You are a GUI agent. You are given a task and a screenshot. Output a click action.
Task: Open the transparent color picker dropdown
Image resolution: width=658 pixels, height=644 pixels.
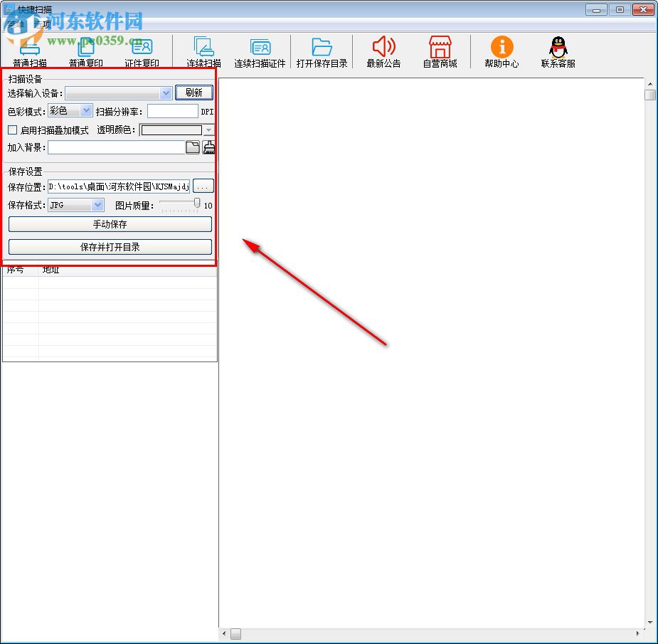[208, 130]
